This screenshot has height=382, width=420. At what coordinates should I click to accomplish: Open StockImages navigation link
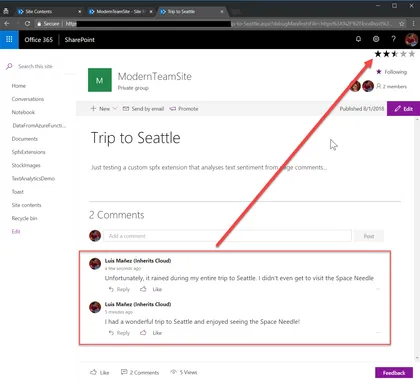point(26,165)
